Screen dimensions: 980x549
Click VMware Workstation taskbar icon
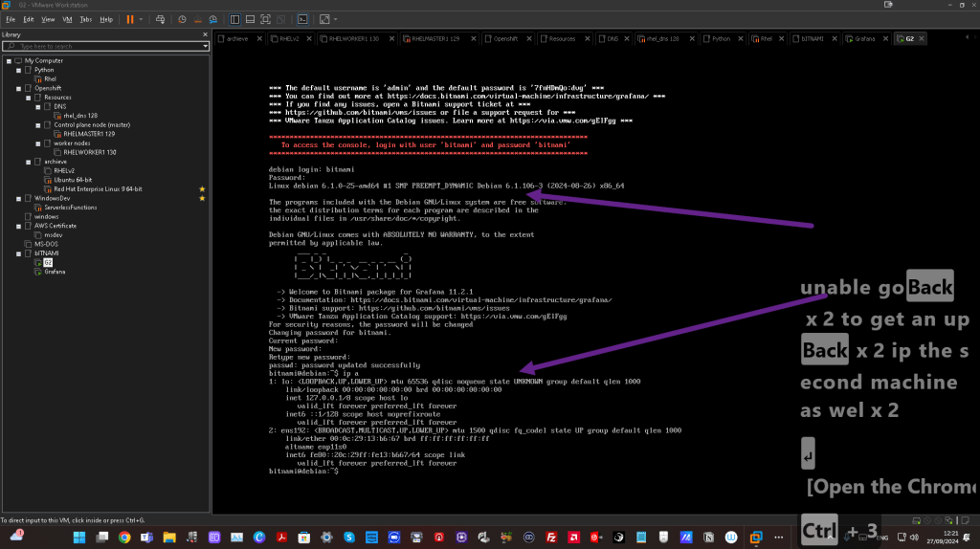click(x=756, y=538)
